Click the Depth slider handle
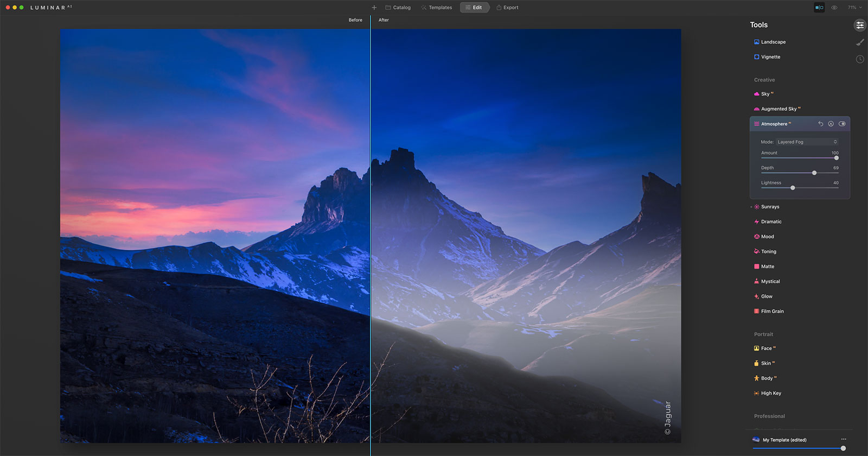 click(x=814, y=173)
